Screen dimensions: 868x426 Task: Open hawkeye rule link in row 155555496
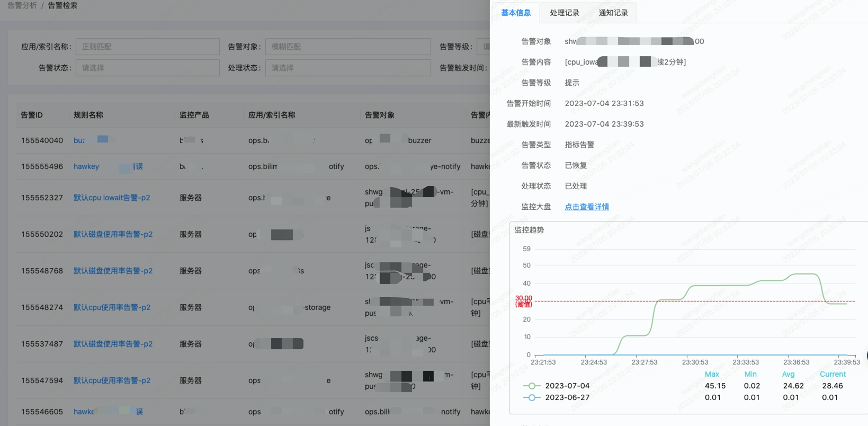pos(108,166)
